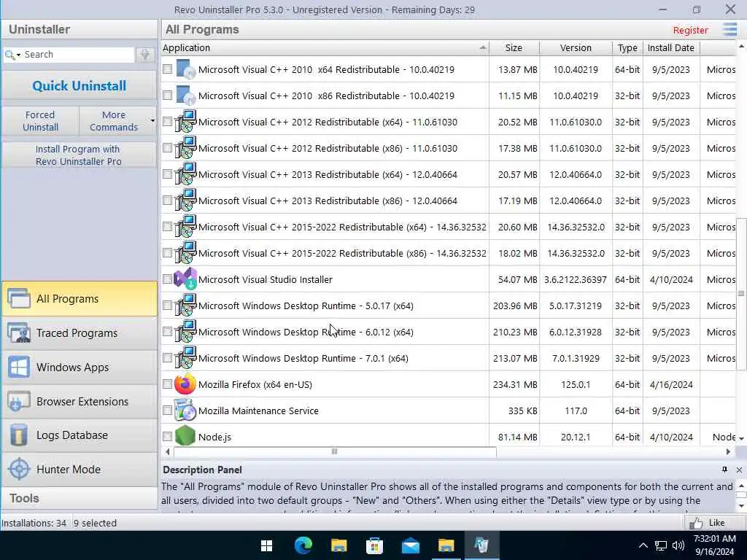Check the Mozilla Maintenance Service checkbox
Screen dimensions: 747x560
167,410
